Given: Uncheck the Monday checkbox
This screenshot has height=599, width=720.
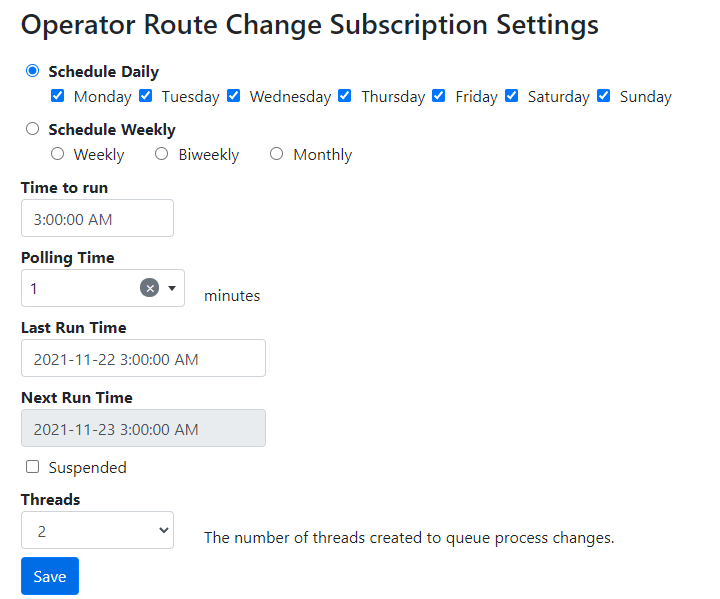Looking at the screenshot, I should point(58,96).
